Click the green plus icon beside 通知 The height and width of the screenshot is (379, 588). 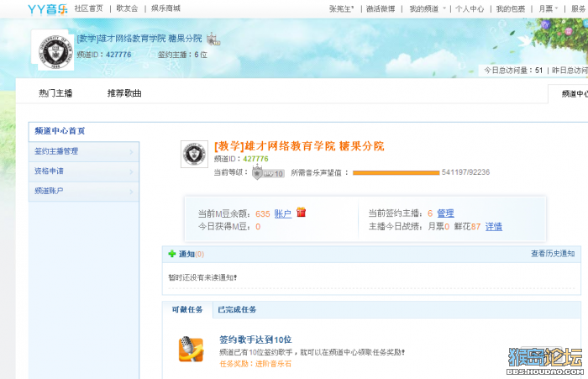(172, 254)
